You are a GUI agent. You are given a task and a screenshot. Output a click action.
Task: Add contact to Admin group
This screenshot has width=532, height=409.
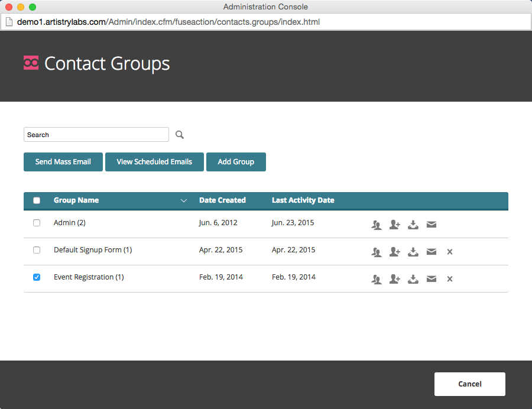395,225
